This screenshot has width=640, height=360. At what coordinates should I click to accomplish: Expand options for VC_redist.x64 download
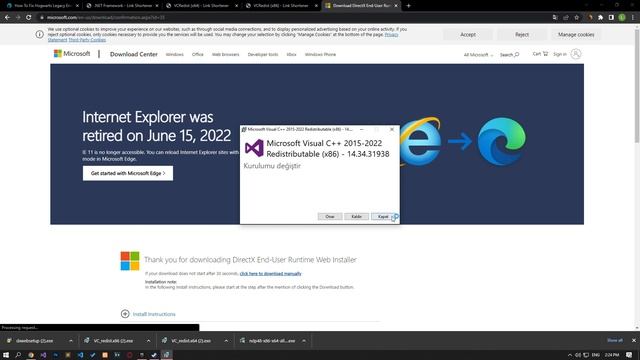[x=226, y=341]
